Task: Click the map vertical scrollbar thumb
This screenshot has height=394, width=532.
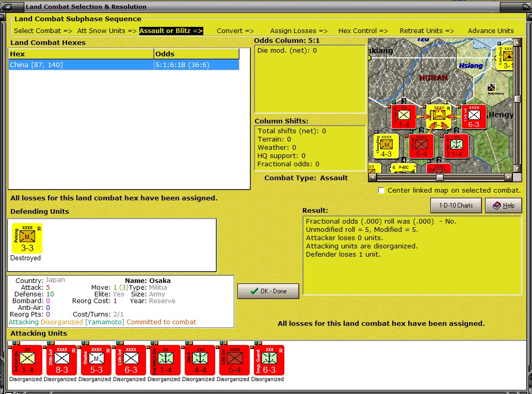Action: (x=518, y=99)
